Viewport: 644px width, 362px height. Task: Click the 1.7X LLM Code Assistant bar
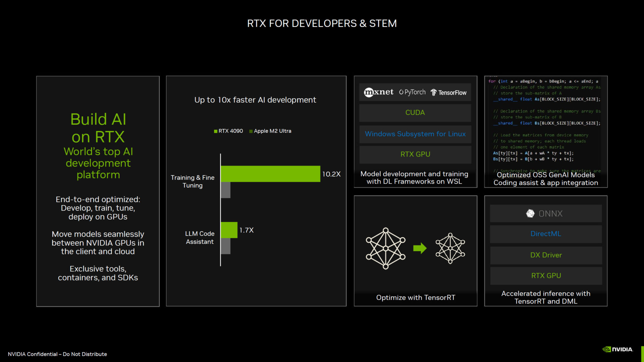click(229, 230)
